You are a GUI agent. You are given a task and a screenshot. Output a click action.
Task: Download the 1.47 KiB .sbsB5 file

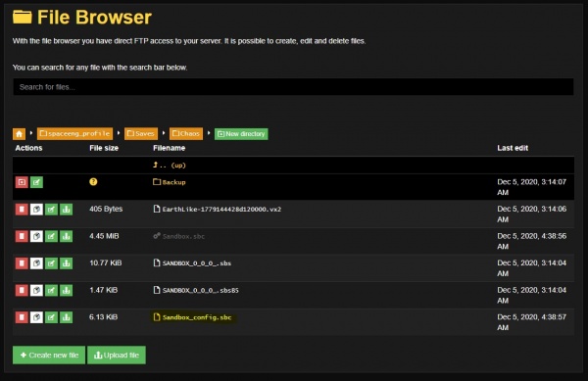(67, 290)
